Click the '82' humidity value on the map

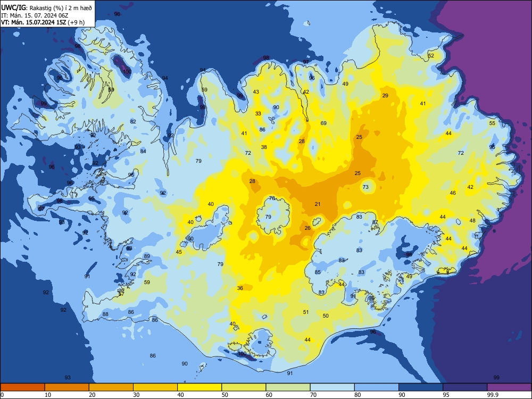(133, 121)
